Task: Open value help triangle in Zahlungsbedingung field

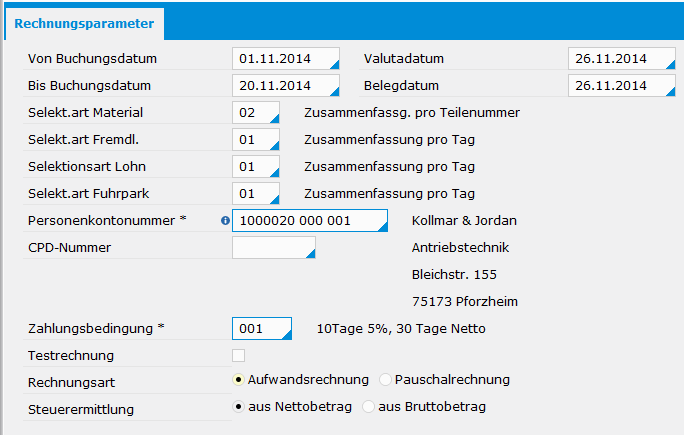Action: [287, 335]
